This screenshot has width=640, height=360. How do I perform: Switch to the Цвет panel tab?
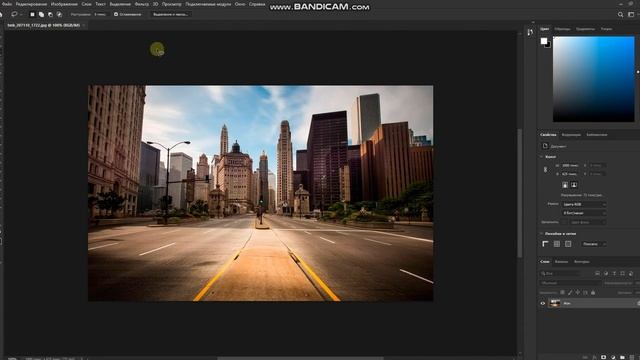tap(544, 29)
